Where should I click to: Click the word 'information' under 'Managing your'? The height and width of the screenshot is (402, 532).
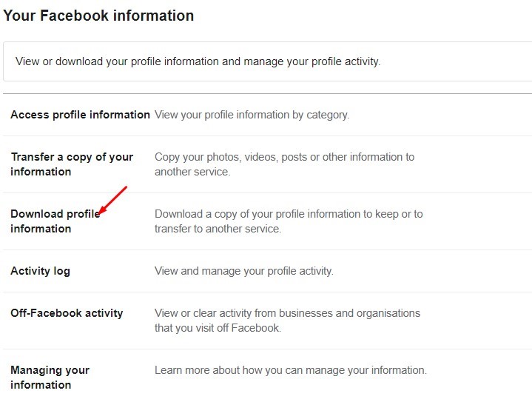41,385
